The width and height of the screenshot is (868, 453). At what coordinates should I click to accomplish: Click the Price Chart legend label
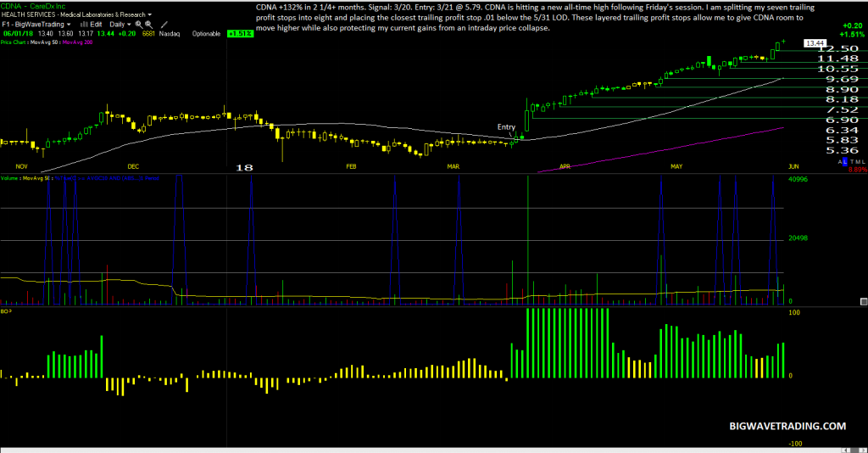coord(13,42)
